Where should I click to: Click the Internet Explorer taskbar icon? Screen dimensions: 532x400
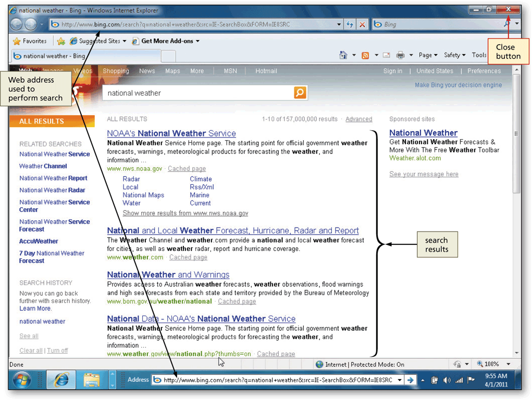tap(61, 380)
